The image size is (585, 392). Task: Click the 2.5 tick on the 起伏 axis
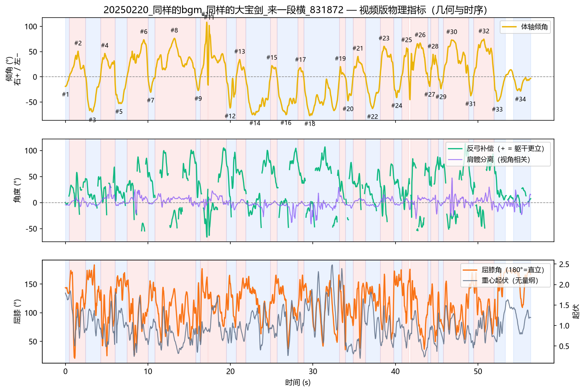coord(564,264)
